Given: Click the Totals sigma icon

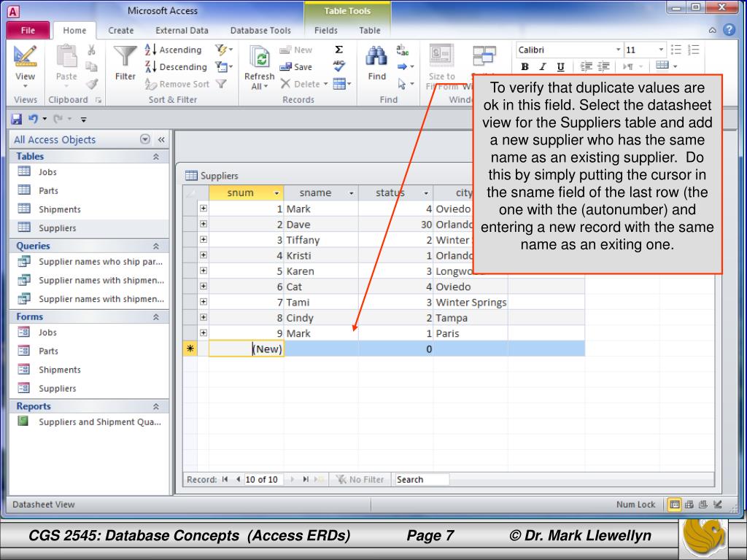Looking at the screenshot, I should [x=338, y=50].
